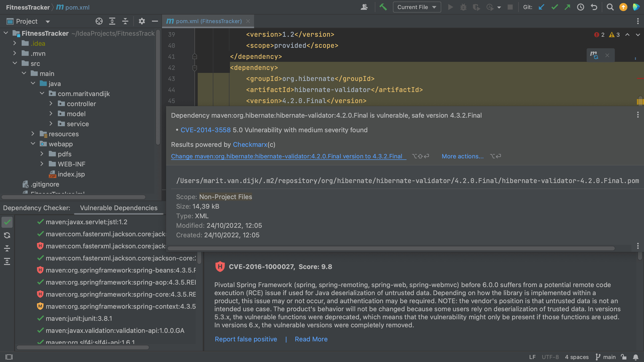This screenshot has width=644, height=362.
Task: Click Load Maven Changes floating icon
Action: (594, 55)
